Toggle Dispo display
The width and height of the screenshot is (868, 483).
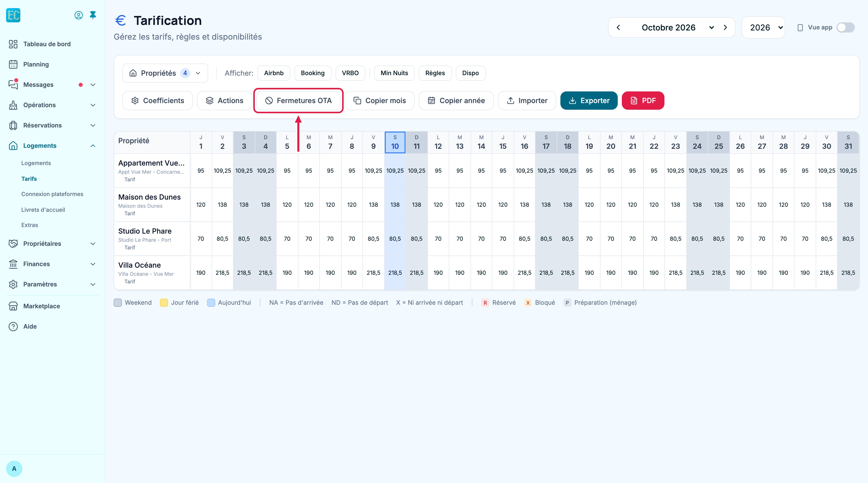[x=470, y=73]
